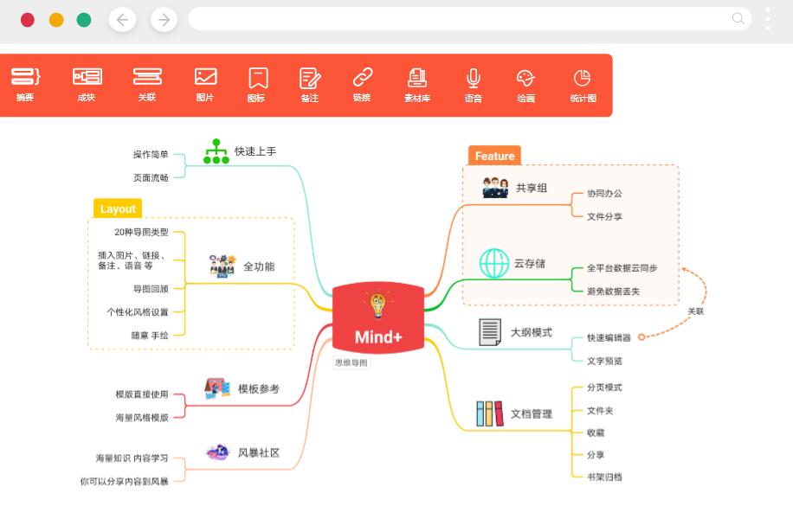
Task: Open the 统计图 (chart) tool
Action: 582,84
